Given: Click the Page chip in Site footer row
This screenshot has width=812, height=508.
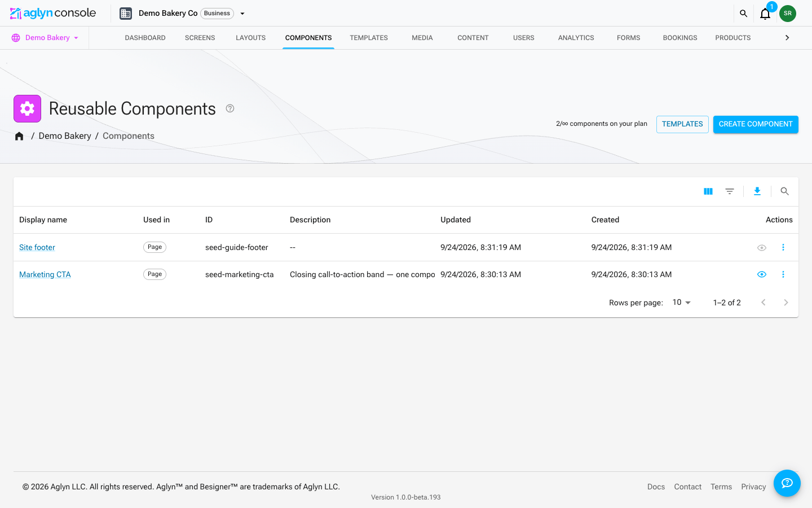Looking at the screenshot, I should coord(155,247).
